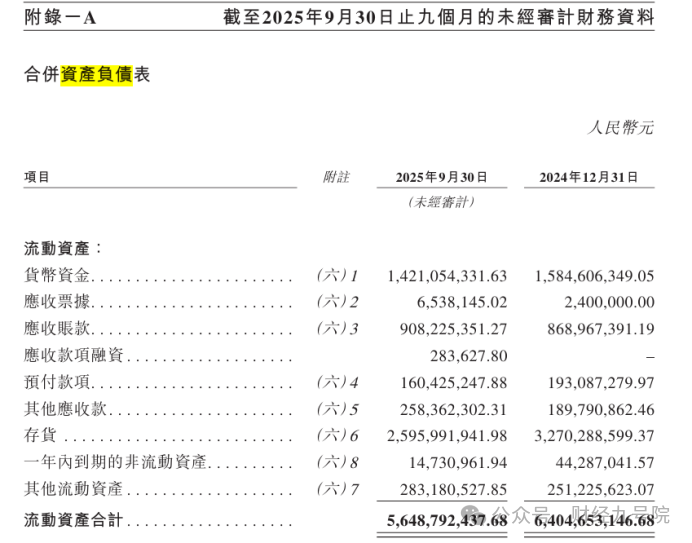This screenshot has width=692, height=543.
Task: Click the 應收款項融資 row label
Action: tap(74, 355)
